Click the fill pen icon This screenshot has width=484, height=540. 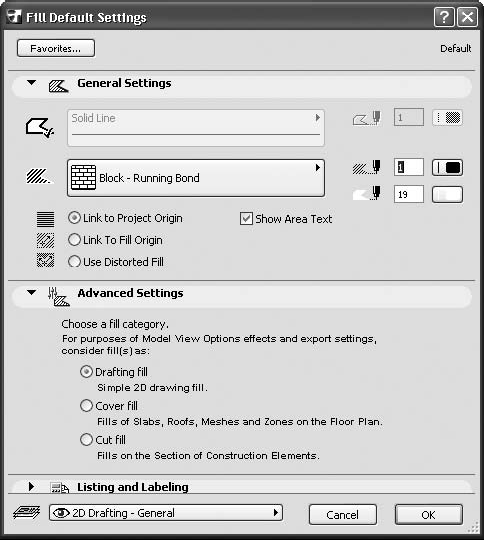pos(367,167)
